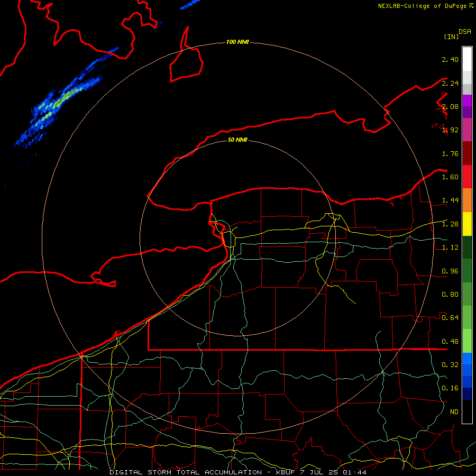This screenshot has width=476, height=476.
Task: Click the 0.96 legend value
Action: pos(450,271)
